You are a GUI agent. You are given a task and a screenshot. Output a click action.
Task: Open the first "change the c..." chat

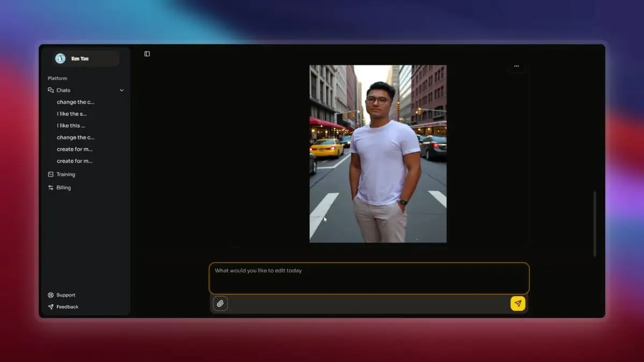[75, 102]
